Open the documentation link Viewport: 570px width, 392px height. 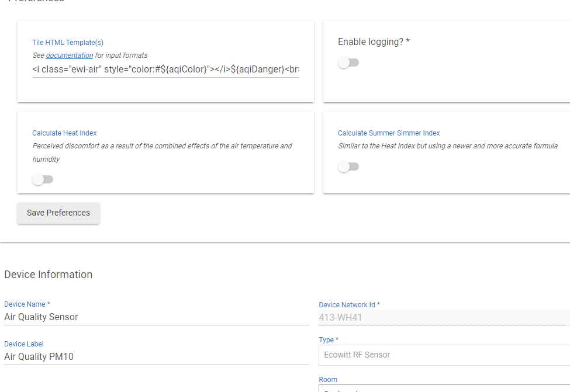[x=69, y=55]
